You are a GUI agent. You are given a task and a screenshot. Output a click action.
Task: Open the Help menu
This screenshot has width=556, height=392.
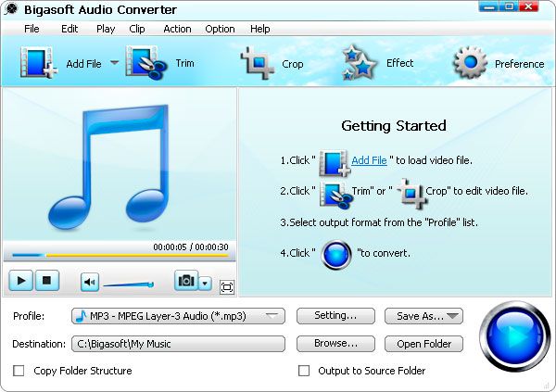coord(259,29)
